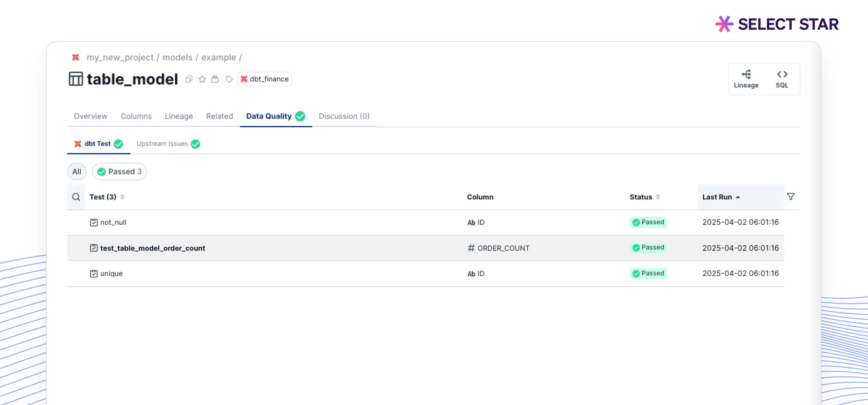Click the Lineage graph icon button

tap(746, 79)
